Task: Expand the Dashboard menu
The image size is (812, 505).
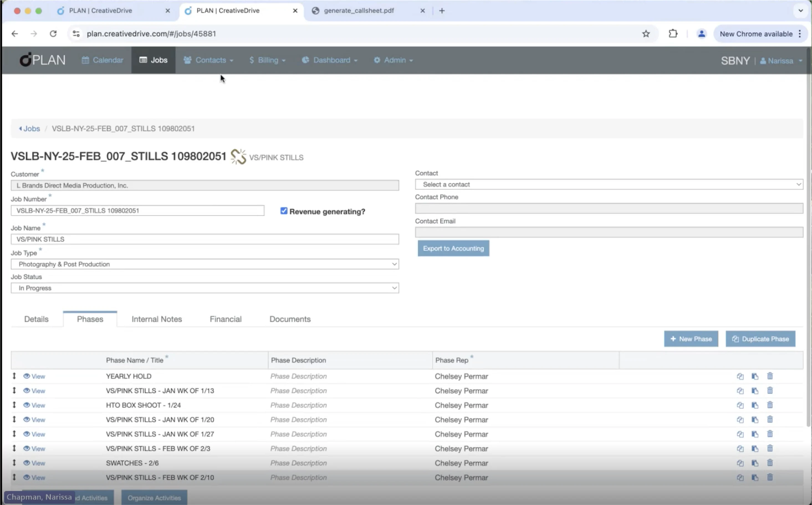Action: pyautogui.click(x=330, y=60)
